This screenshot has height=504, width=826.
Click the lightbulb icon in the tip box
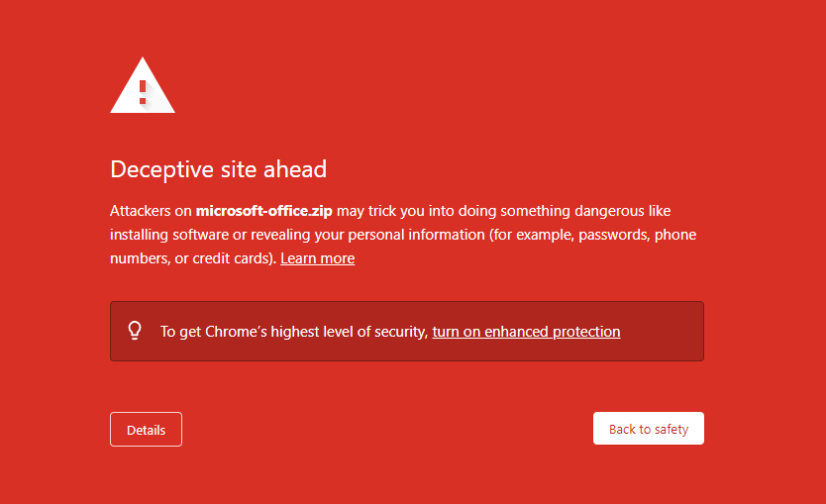click(x=135, y=331)
